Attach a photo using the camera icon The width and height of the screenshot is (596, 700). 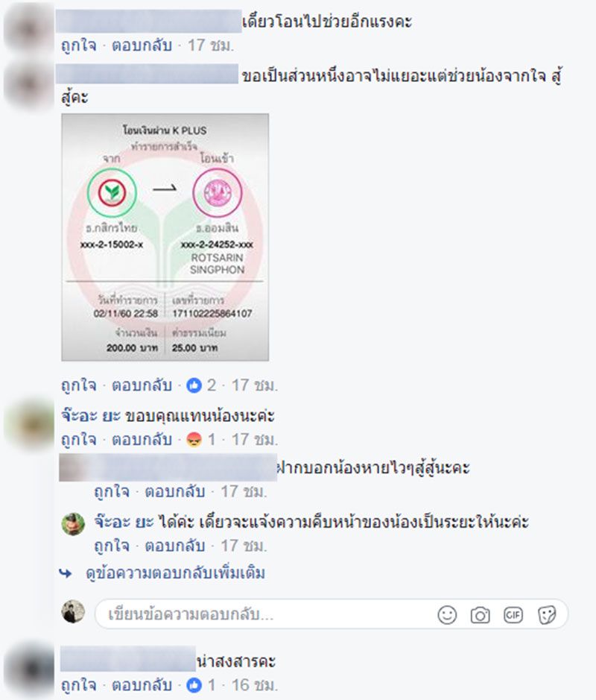coord(480,615)
